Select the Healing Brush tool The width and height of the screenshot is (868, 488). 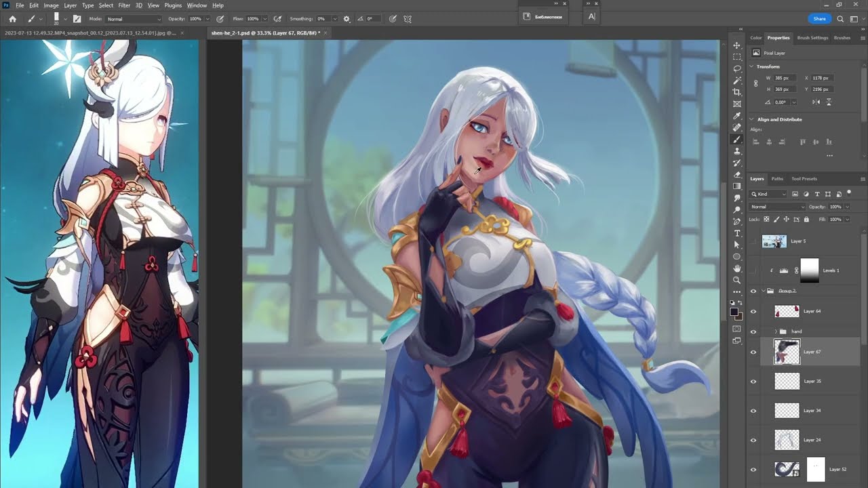pos(737,127)
